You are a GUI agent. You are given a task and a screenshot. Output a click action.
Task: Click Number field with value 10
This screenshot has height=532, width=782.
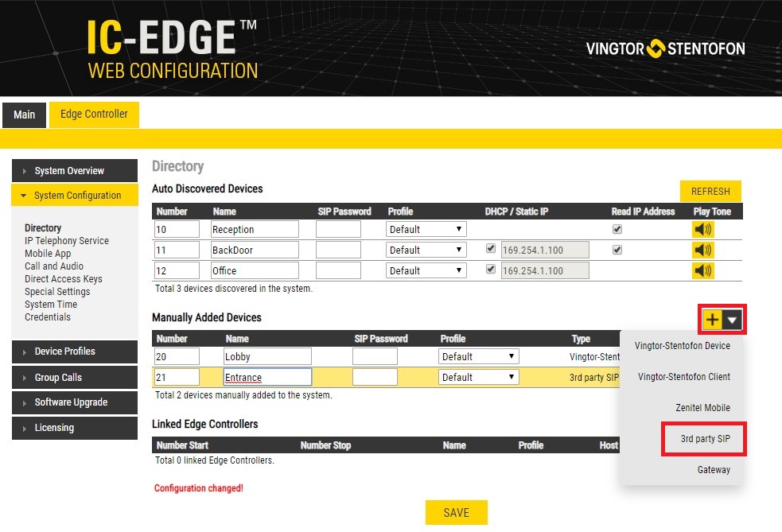pos(177,229)
